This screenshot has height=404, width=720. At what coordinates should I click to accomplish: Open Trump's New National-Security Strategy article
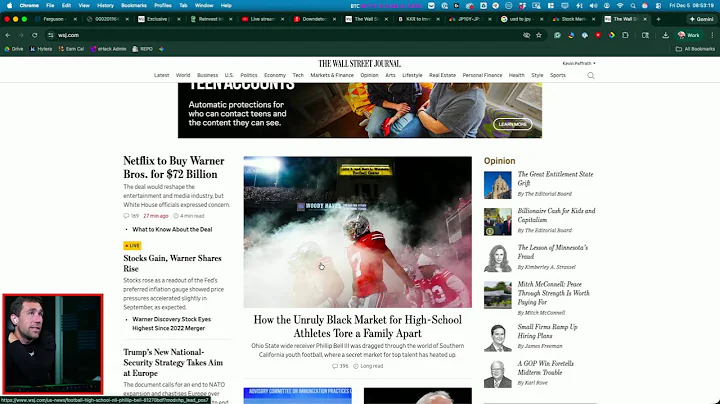173,363
